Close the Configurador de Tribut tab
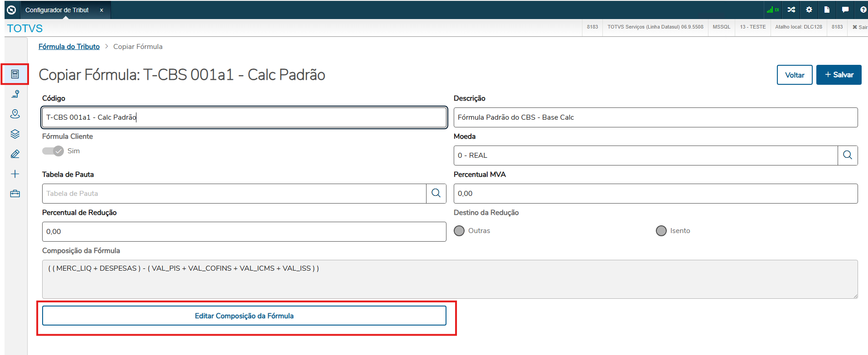Viewport: 868px width, 355px height. pos(102,10)
